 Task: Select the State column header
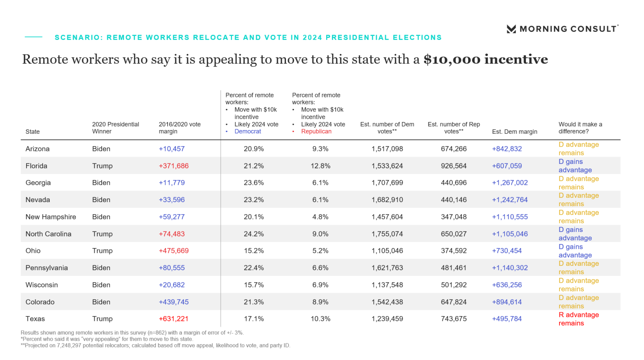(x=33, y=132)
